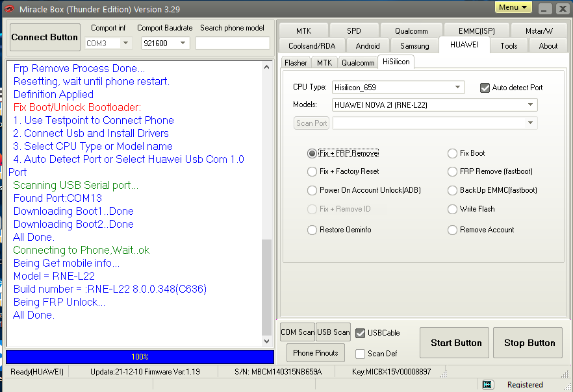Switch to the Samsung tab
573x392 pixels.
click(x=414, y=46)
